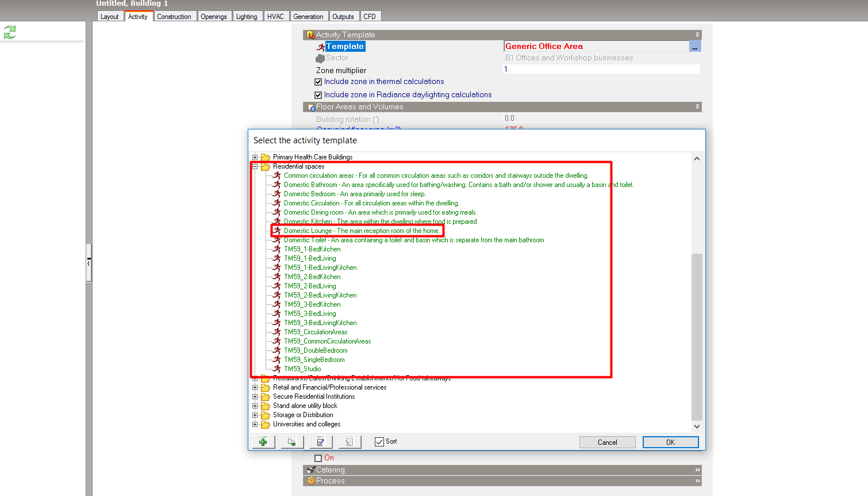The height and width of the screenshot is (496, 868).
Task: Go to the Lighting tab
Action: (x=247, y=17)
